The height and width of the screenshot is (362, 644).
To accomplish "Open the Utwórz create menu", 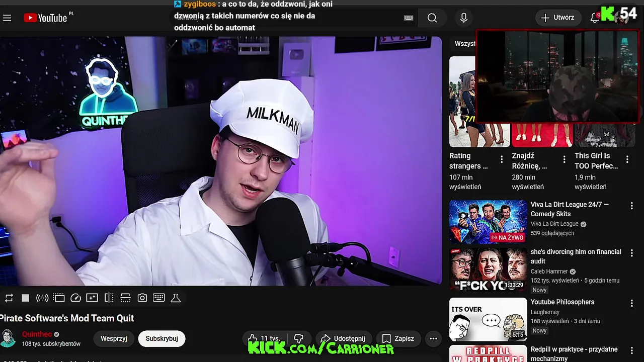I will pyautogui.click(x=557, y=18).
